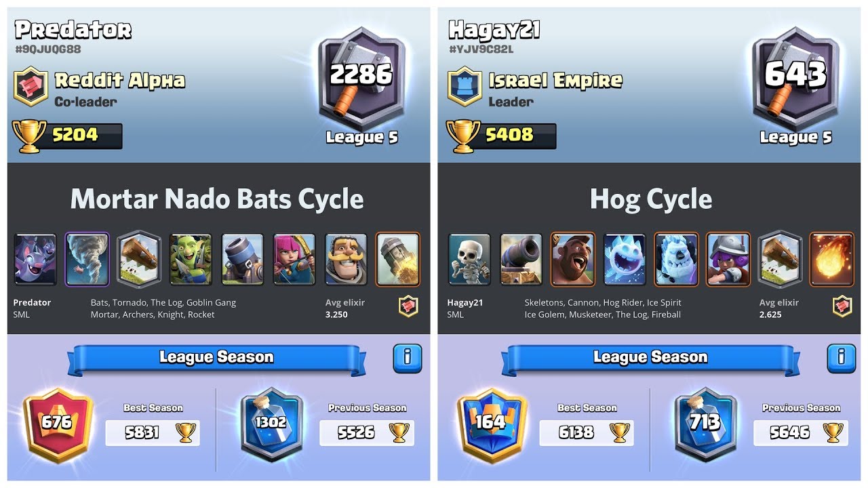The image size is (868, 488).
Task: Tap the Ice Spirit card
Action: [625, 259]
